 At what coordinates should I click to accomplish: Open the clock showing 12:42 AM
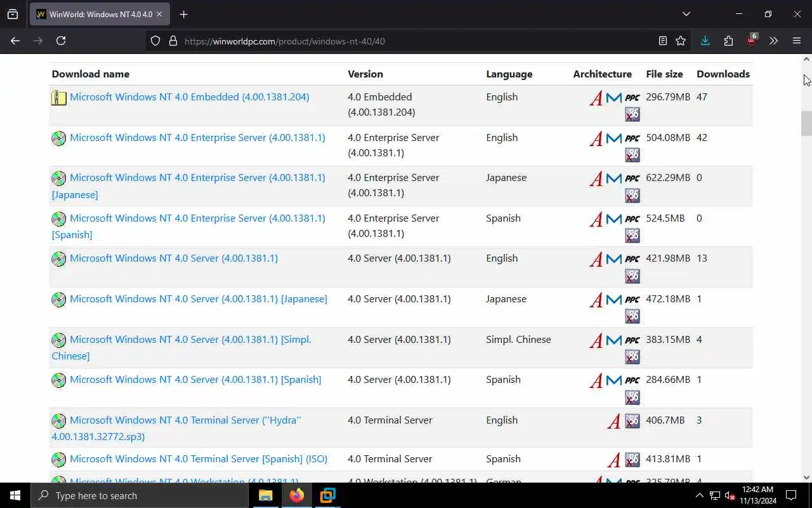(757, 495)
